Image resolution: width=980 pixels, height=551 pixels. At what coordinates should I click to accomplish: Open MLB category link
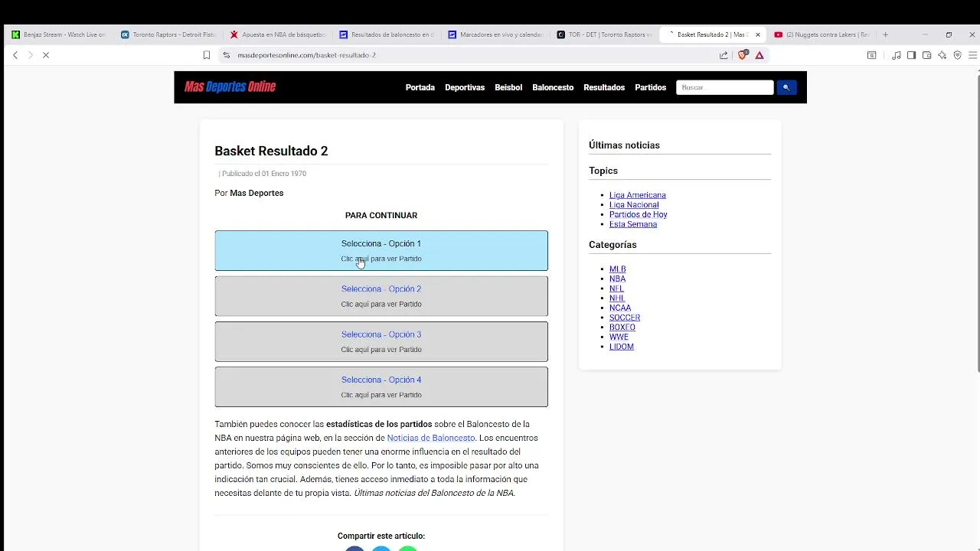tap(617, 269)
